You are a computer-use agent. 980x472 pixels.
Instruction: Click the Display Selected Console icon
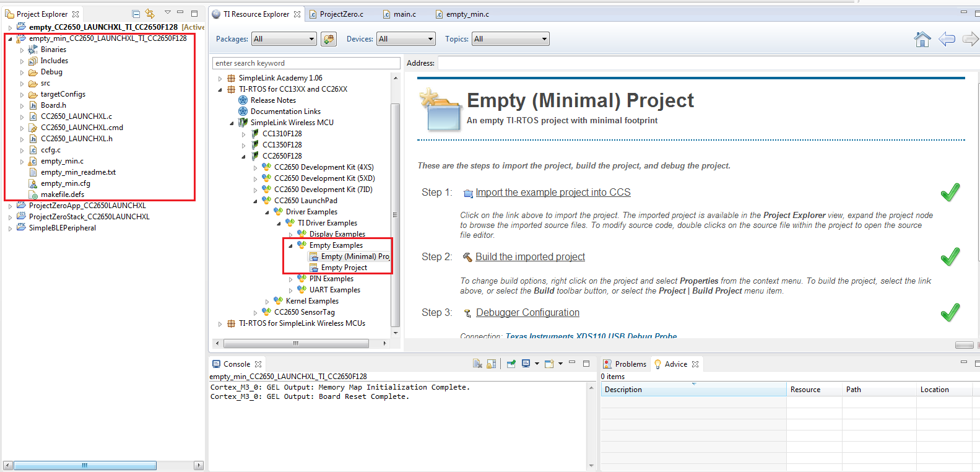(526, 364)
